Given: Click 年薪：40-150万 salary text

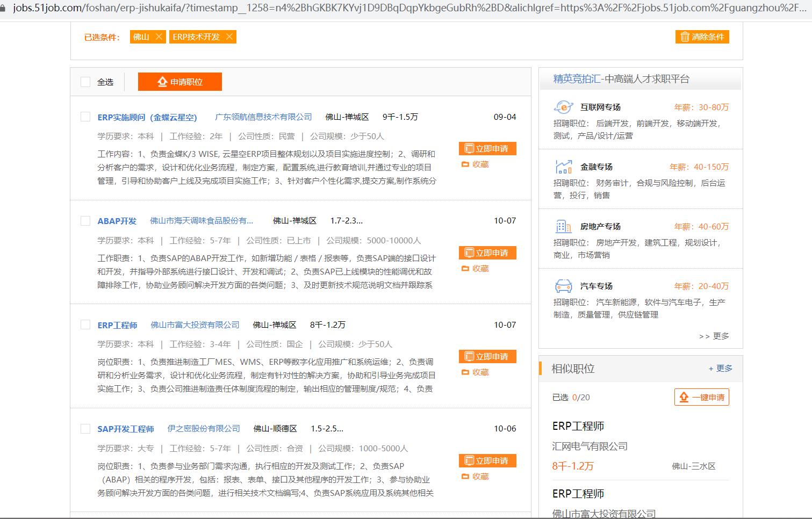Looking at the screenshot, I should 699,167.
